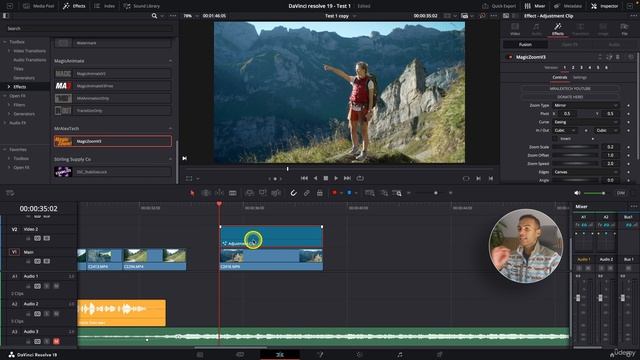Image resolution: width=640 pixels, height=360 pixels.
Task: Expand the Video Transitions tree item
Action: [9, 51]
